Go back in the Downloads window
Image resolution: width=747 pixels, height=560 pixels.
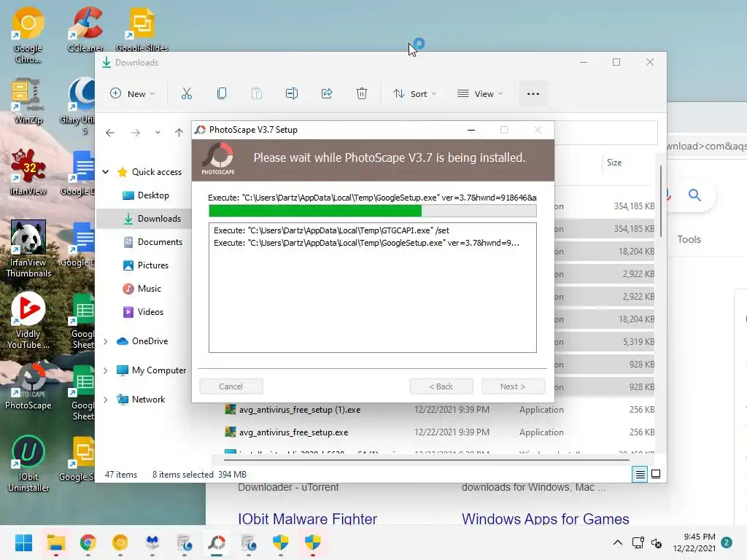110,133
